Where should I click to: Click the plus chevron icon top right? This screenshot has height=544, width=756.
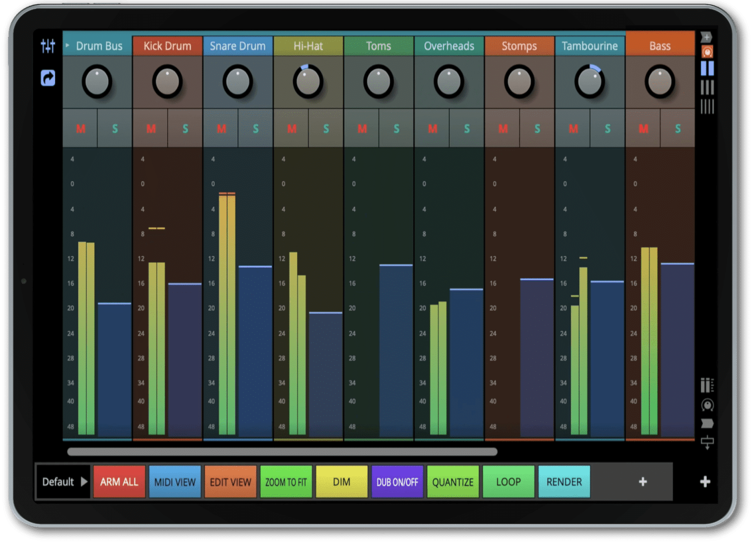[707, 37]
